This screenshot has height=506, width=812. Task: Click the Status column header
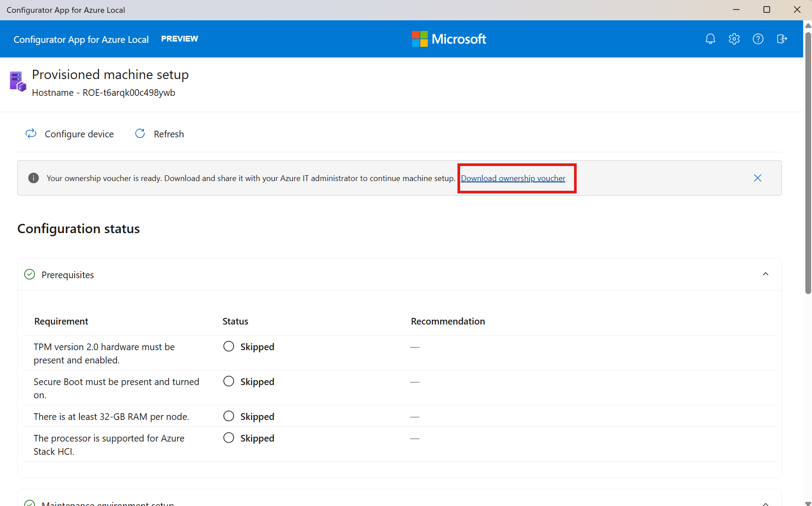pos(235,321)
